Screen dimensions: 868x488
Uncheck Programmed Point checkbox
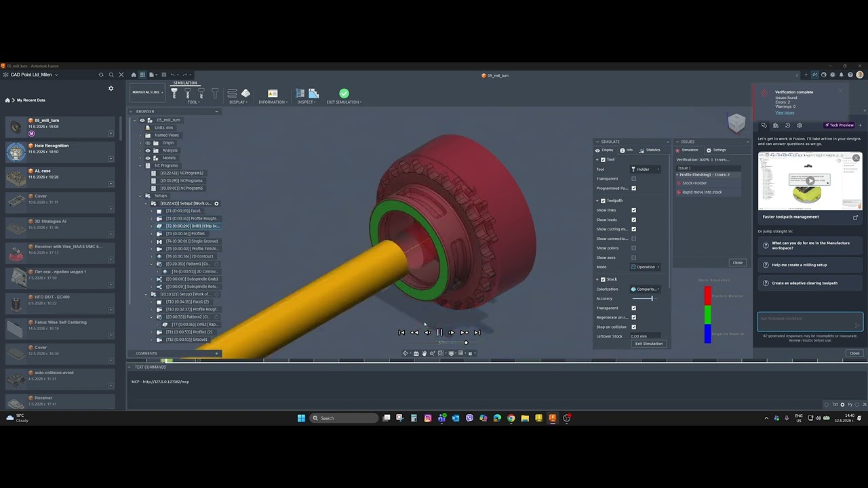[633, 188]
